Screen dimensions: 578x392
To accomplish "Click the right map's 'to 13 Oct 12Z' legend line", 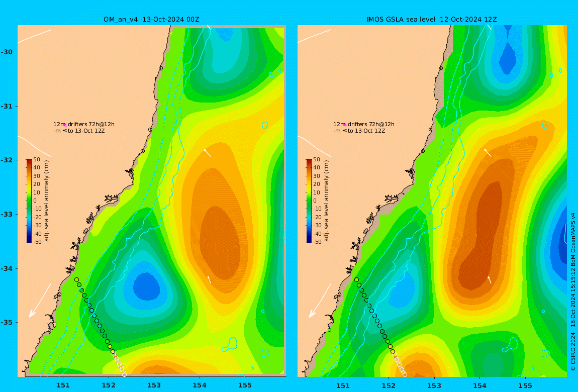I will (x=366, y=131).
